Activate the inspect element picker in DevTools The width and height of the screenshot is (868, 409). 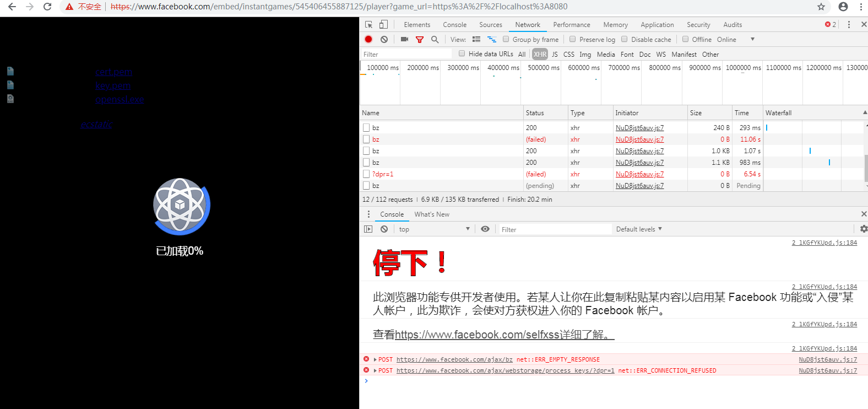pyautogui.click(x=368, y=24)
